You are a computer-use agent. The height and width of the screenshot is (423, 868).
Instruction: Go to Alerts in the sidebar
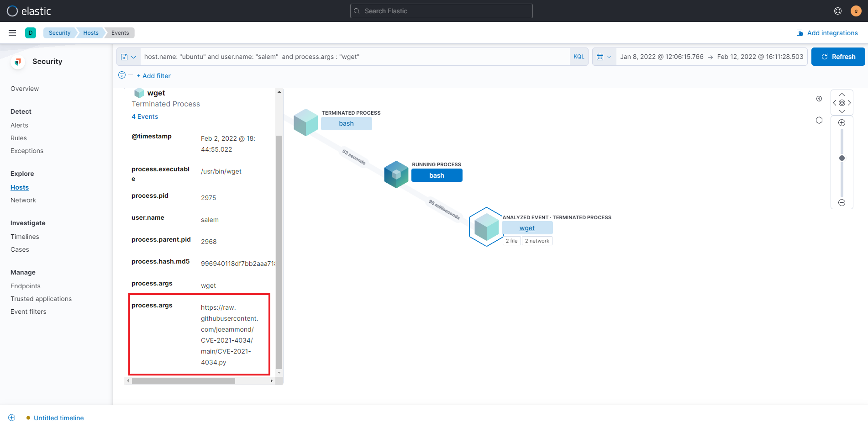tap(19, 125)
